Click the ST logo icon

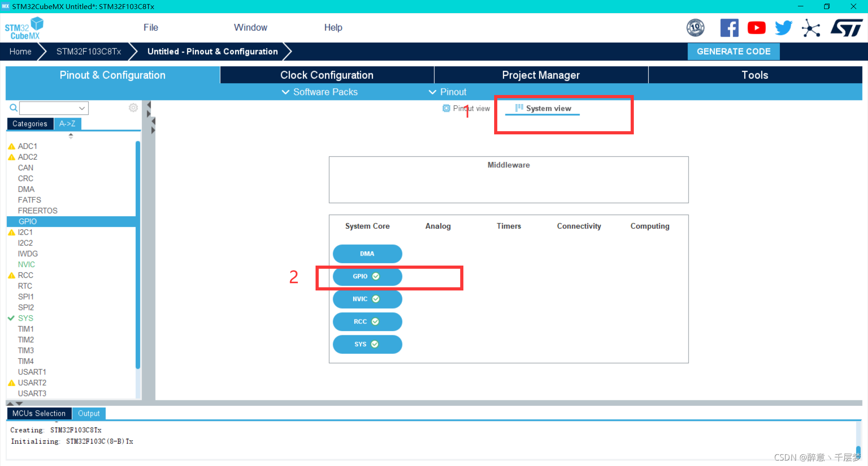pos(846,28)
